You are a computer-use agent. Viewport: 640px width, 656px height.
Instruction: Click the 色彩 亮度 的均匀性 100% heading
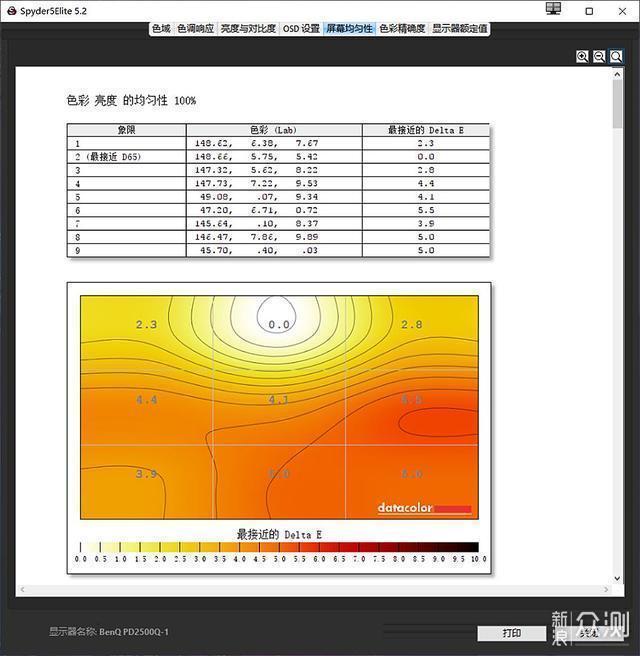[131, 100]
